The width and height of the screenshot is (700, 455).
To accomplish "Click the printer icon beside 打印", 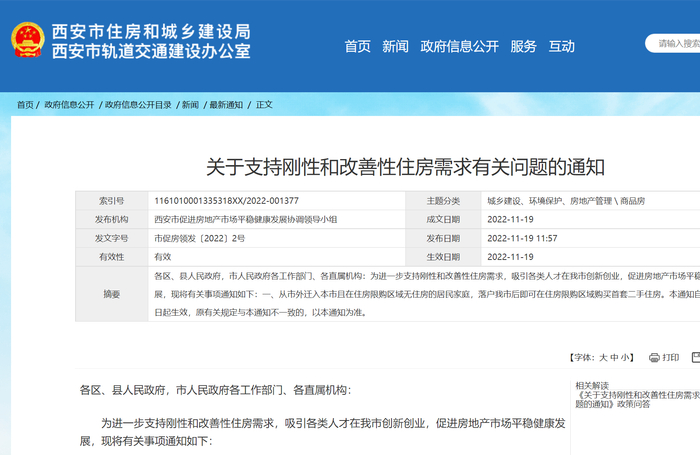I will click(x=654, y=358).
